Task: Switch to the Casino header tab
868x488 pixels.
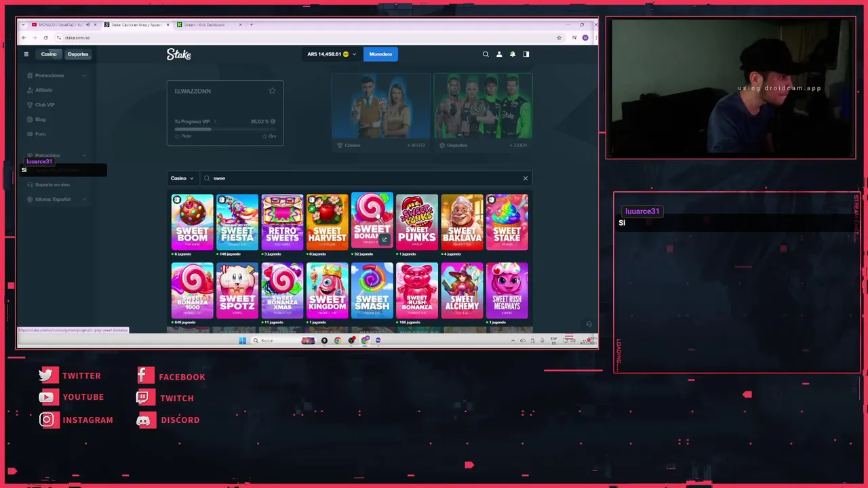Action: (49, 54)
